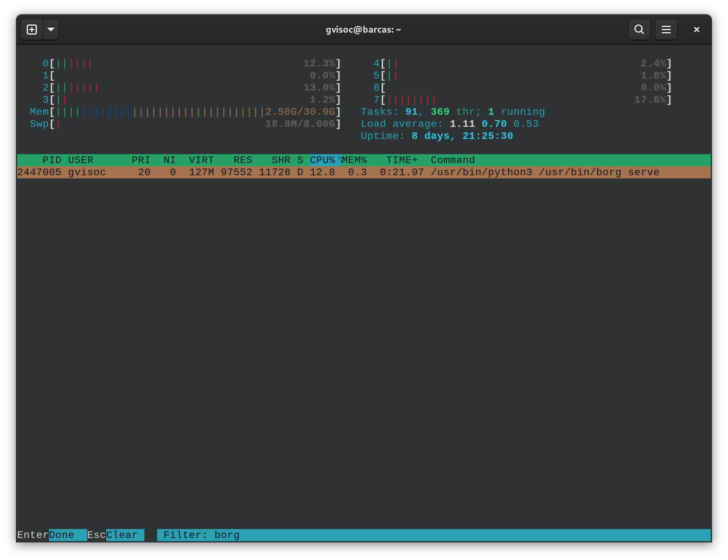Click the CPU 4 usage meter
Image resolution: width=728 pixels, height=560 pixels.
(522, 63)
